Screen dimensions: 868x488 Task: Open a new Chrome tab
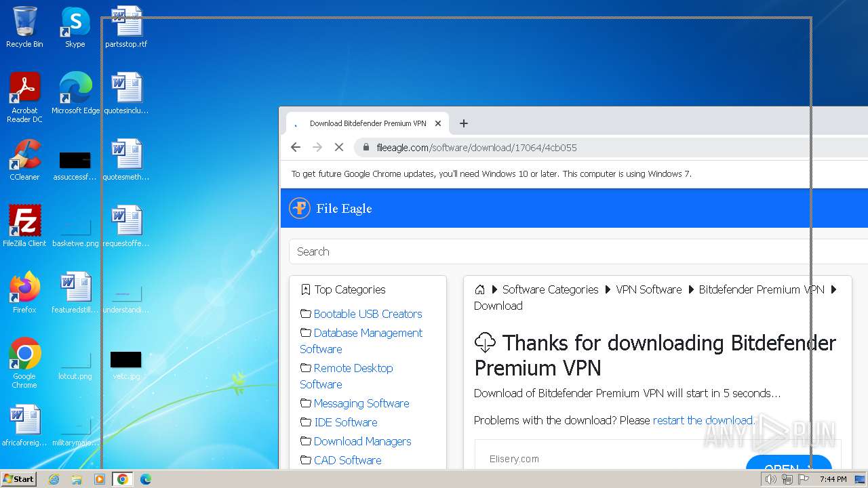464,123
